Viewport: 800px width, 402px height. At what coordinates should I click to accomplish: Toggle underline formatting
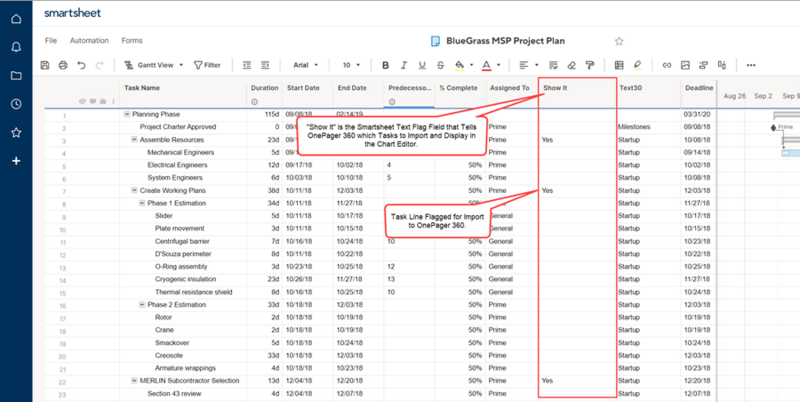(422, 65)
